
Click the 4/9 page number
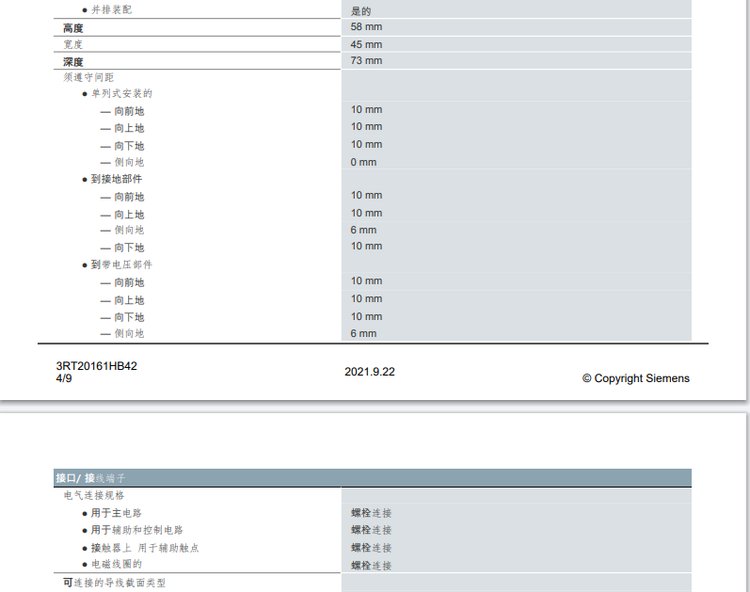tap(64, 379)
